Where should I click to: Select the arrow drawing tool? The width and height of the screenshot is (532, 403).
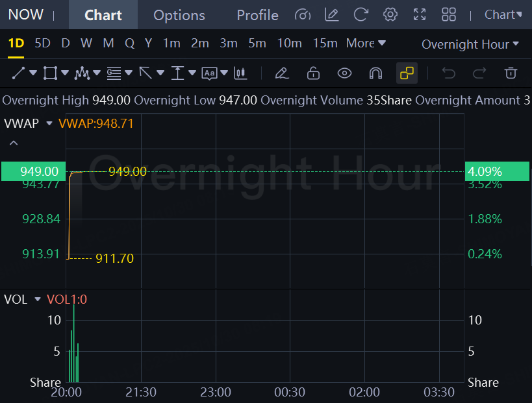tap(146, 73)
